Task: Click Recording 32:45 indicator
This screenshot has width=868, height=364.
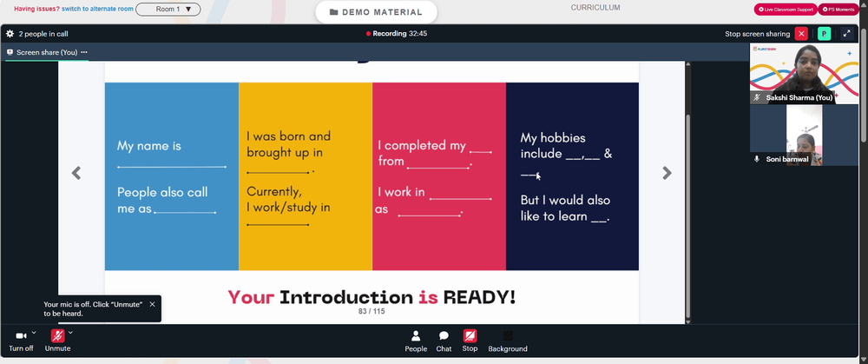Action: pos(397,34)
